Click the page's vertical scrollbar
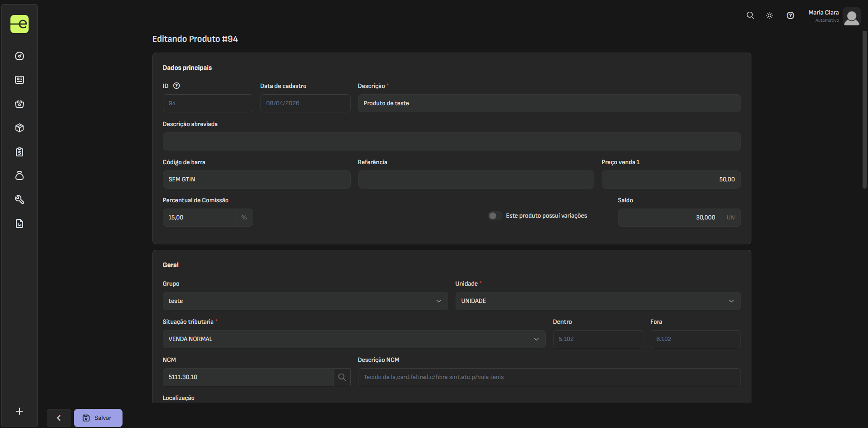The image size is (868, 428). (864, 109)
